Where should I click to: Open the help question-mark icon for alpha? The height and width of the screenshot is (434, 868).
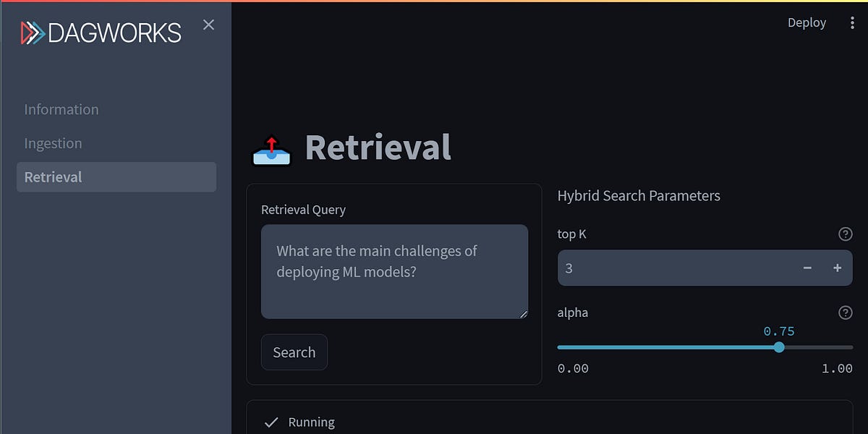845,312
